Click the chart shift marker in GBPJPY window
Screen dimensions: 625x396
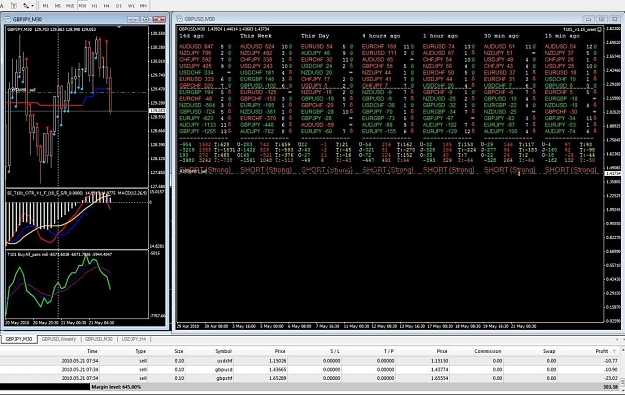tap(119, 27)
